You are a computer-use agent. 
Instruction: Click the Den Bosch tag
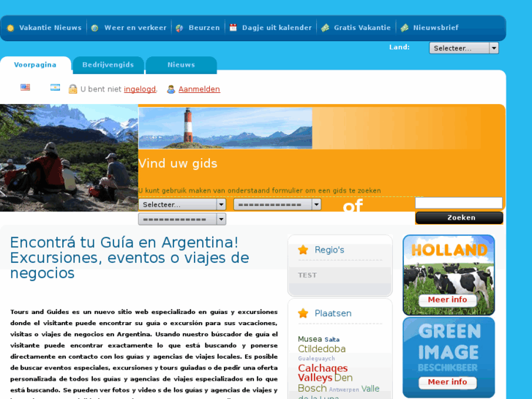click(325, 383)
